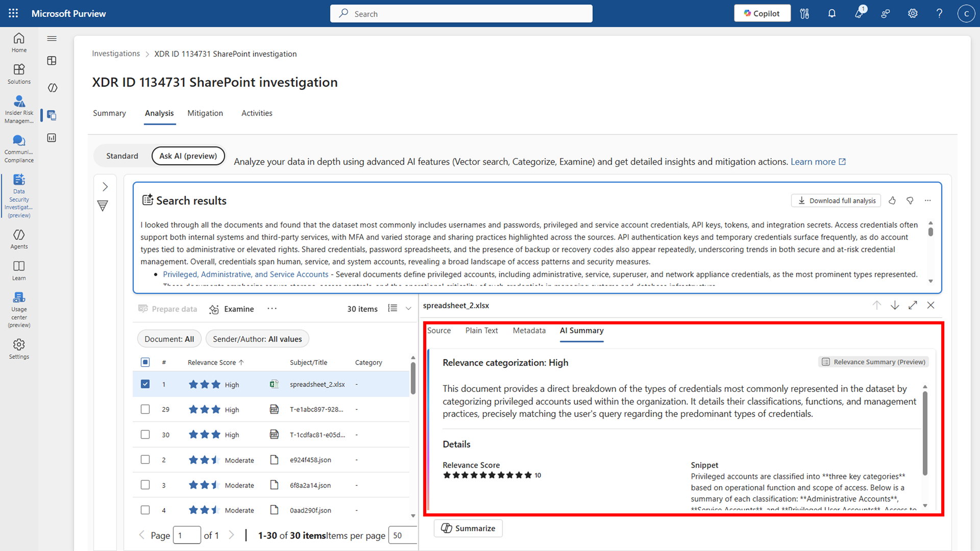The image size is (980, 551).
Task: Expand document viewer to full screen
Action: pyautogui.click(x=913, y=305)
